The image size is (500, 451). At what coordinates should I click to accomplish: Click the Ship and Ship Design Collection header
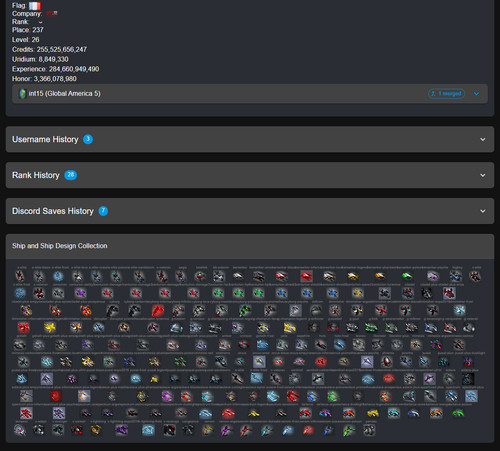60,246
